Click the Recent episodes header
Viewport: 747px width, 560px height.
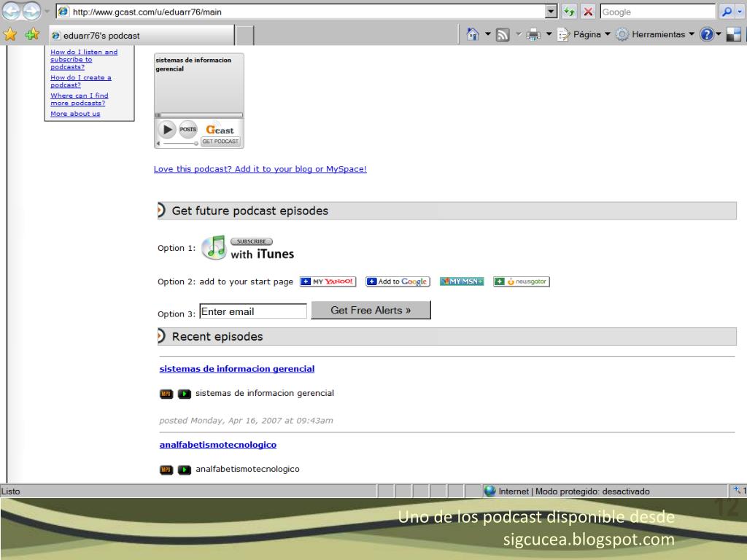(x=447, y=337)
